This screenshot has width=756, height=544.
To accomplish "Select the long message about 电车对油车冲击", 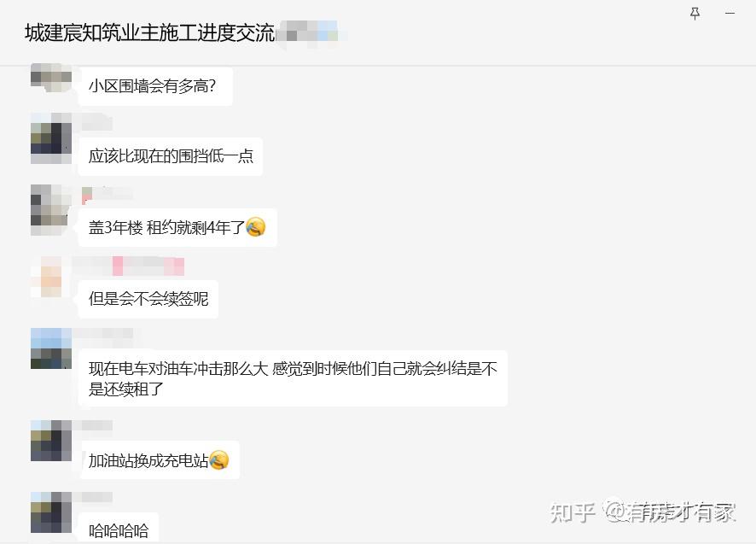I will (x=293, y=378).
